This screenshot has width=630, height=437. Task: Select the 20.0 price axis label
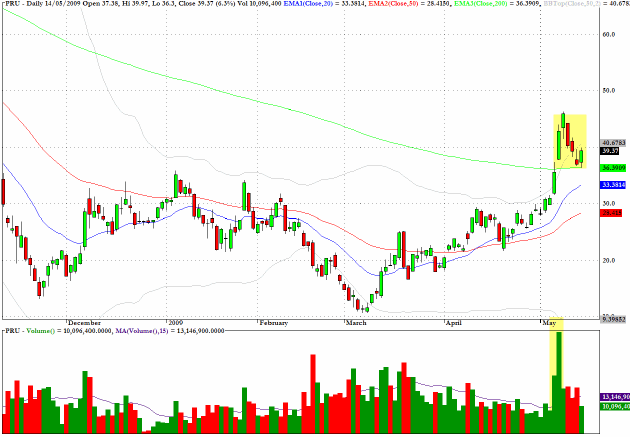point(609,260)
